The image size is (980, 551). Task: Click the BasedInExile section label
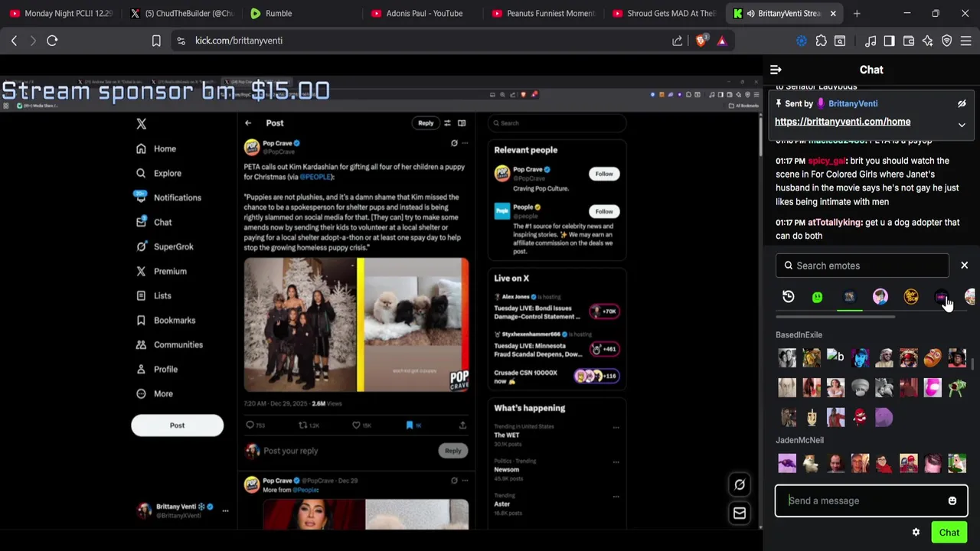point(799,334)
